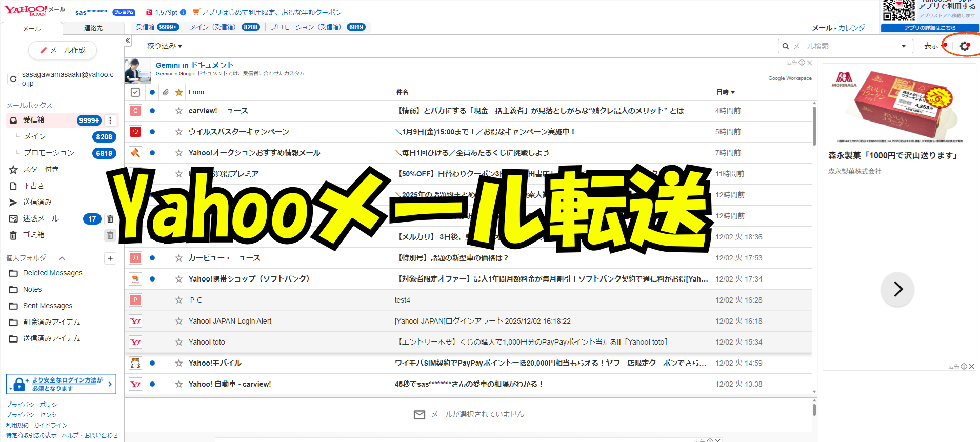The height and width of the screenshot is (442, 980).
Task: Open the 絞り込み filter dropdown
Action: click(164, 46)
